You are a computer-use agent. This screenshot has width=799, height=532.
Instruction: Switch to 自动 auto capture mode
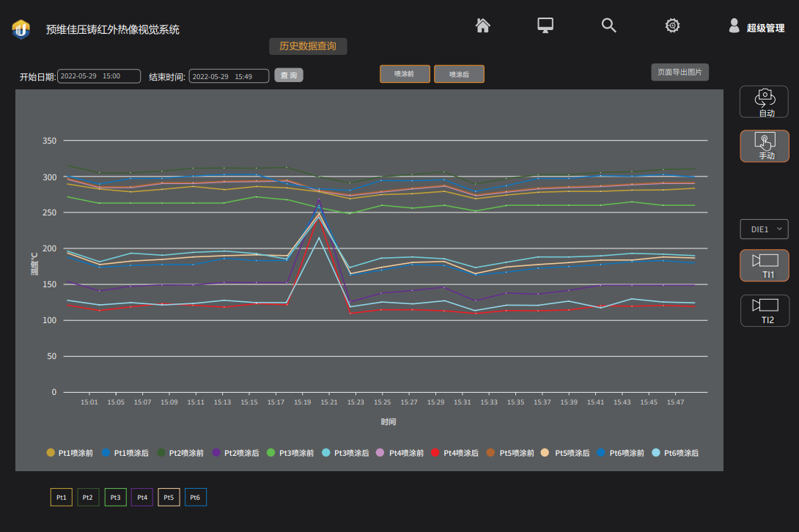pos(764,102)
